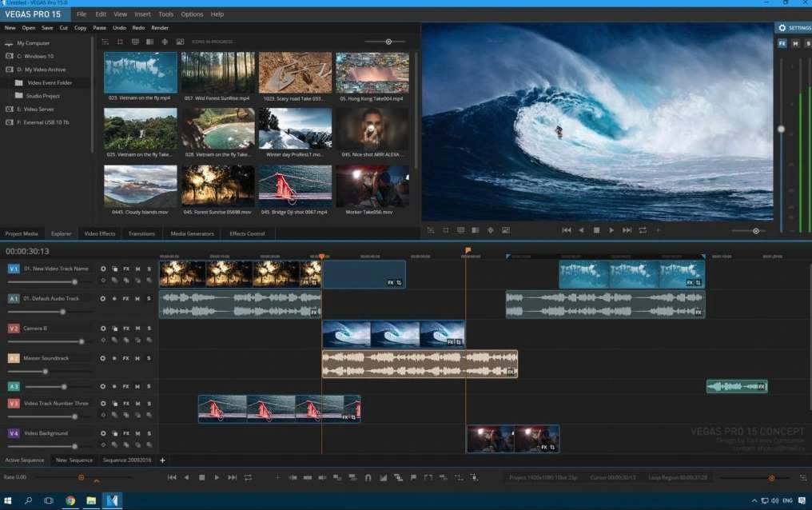Play the preview video

click(x=611, y=230)
